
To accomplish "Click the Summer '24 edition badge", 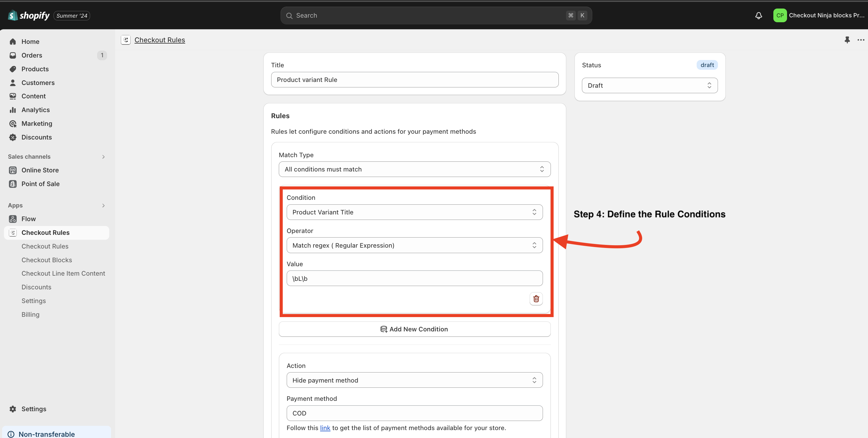I will 72,16.
